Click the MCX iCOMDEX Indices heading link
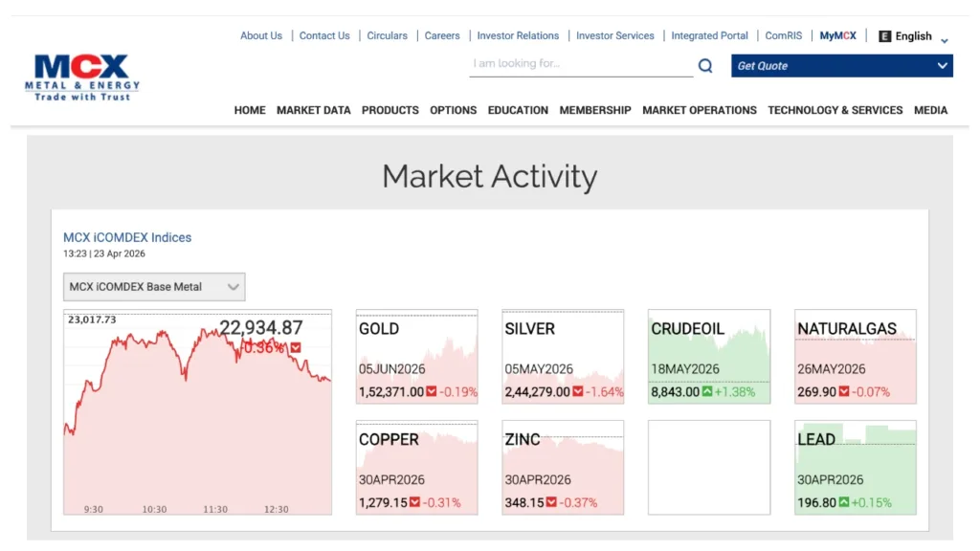This screenshot has height=551, width=980. click(x=127, y=237)
